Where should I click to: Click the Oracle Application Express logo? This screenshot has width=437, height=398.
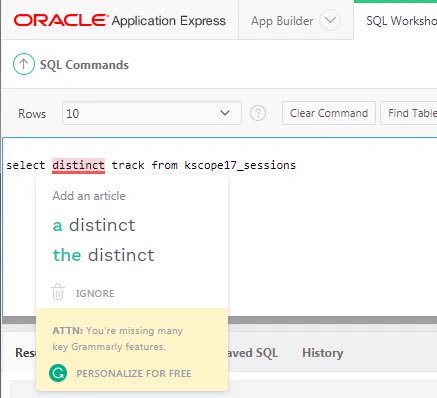(120, 21)
